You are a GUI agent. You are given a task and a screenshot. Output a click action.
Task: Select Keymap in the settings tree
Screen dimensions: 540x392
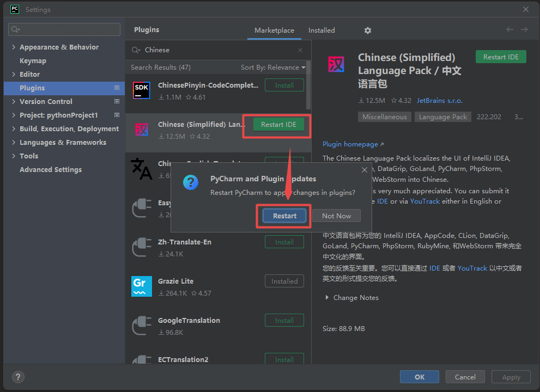(33, 61)
